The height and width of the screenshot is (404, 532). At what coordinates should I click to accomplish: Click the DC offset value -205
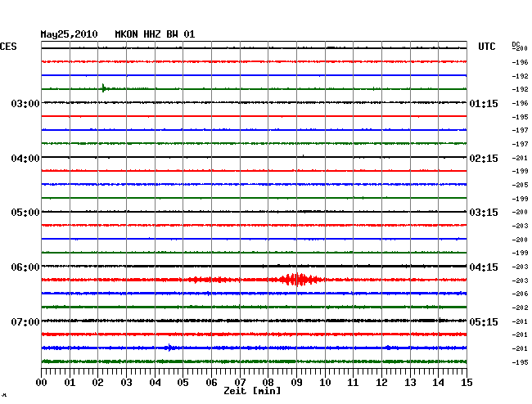click(520, 185)
